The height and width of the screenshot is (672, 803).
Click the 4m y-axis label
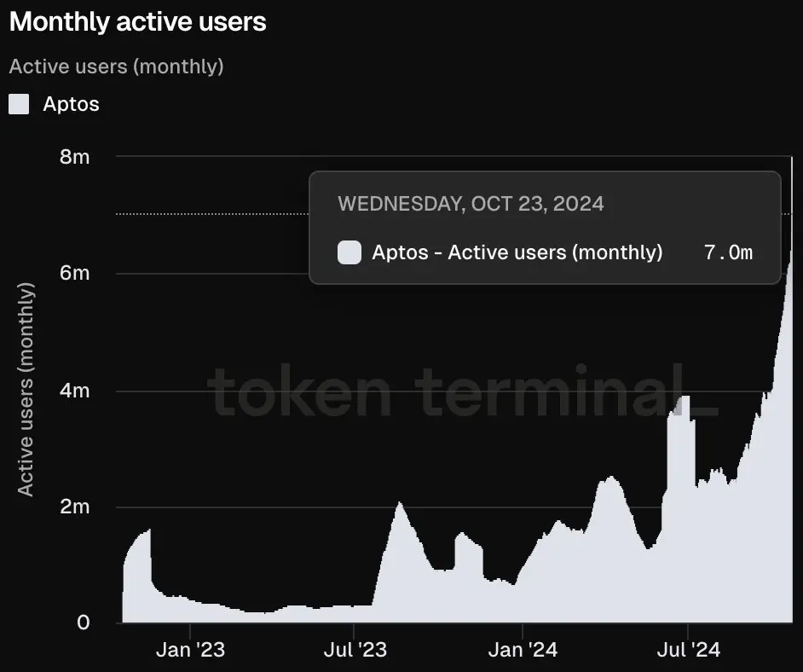pos(74,391)
